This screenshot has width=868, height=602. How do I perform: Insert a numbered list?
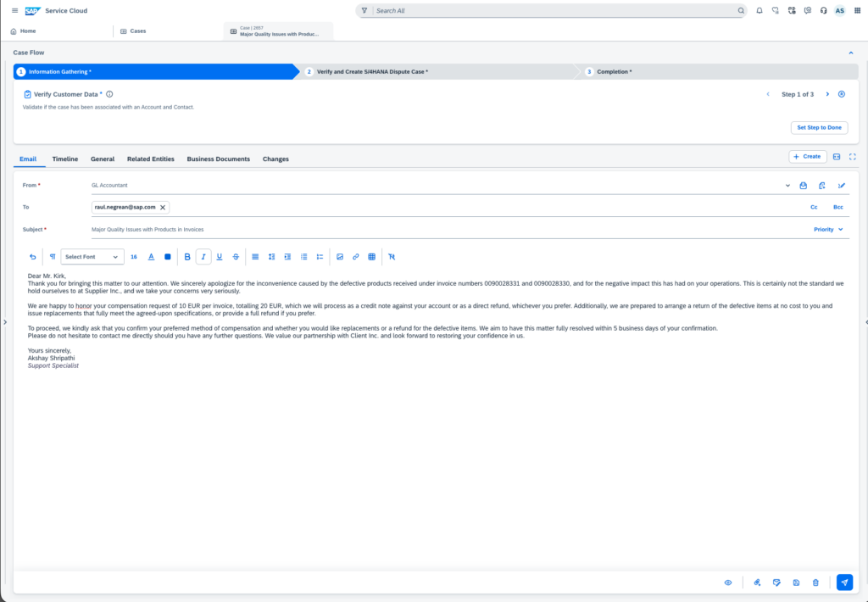320,256
